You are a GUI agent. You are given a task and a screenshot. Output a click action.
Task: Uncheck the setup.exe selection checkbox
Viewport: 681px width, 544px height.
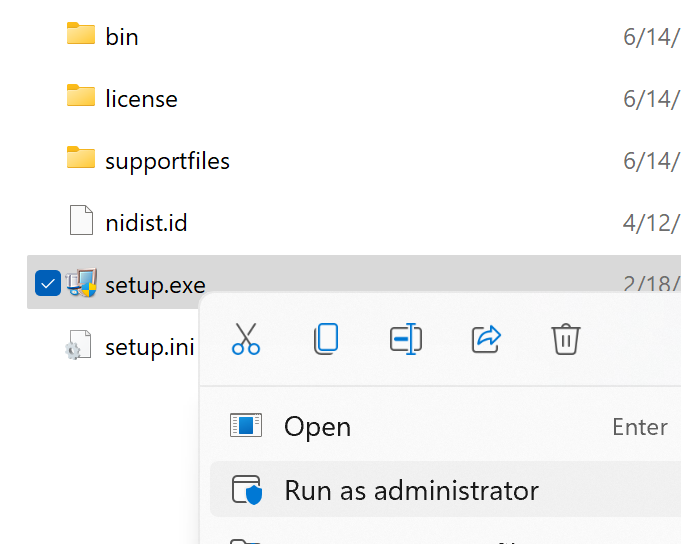point(48,283)
